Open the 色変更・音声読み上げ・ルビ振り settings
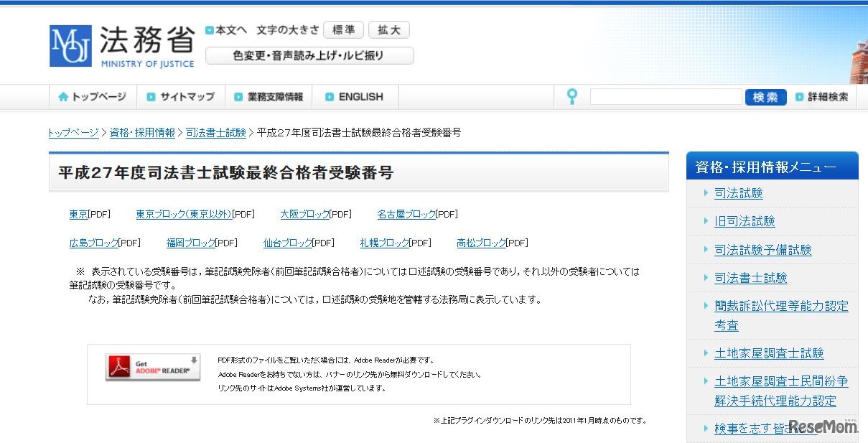 [309, 55]
